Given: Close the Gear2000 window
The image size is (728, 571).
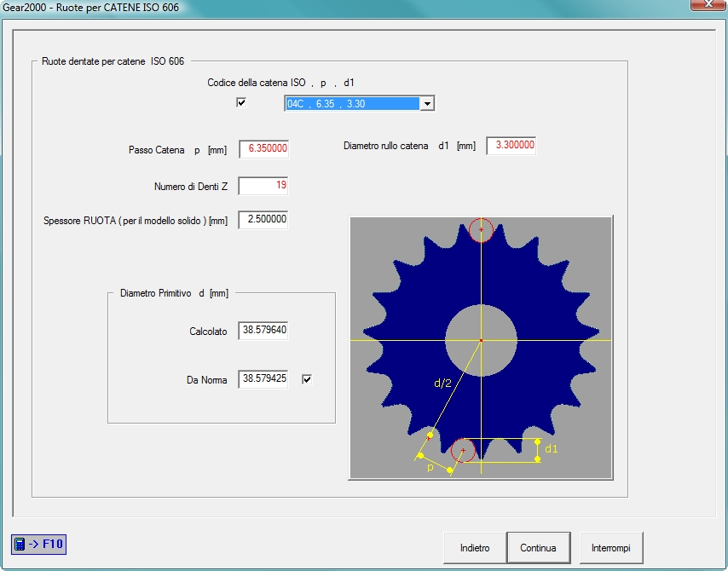Looking at the screenshot, I should point(708,4).
